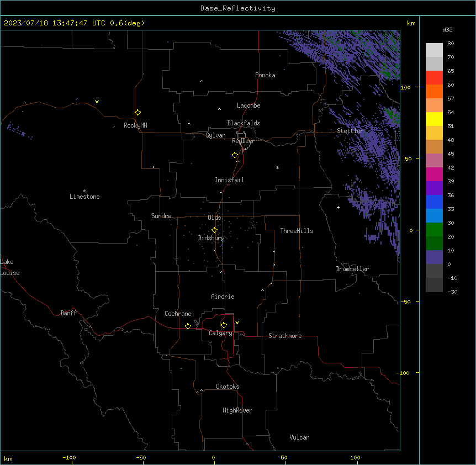Viewport: 476px width, 465px height.
Task: Click the blue 36 dBZ legend swatch
Action: [x=434, y=202]
